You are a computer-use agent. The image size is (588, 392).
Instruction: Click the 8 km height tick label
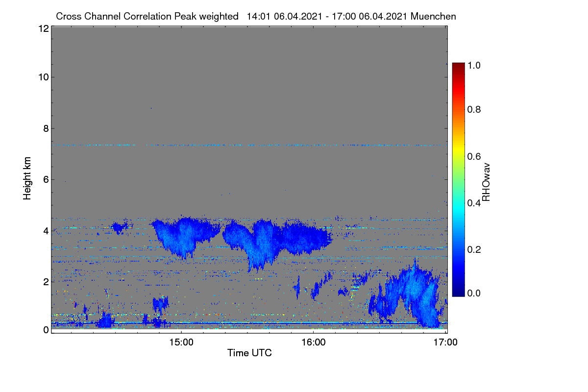point(46,128)
